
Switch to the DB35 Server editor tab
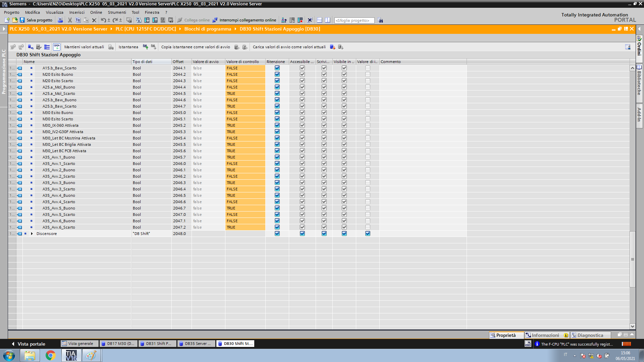click(x=196, y=344)
